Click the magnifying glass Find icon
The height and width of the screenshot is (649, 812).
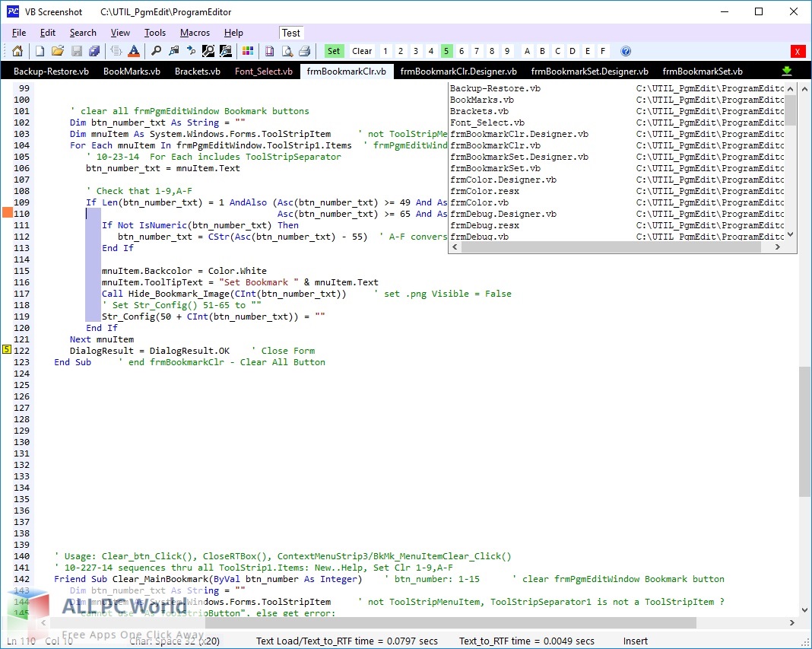pyautogui.click(x=156, y=51)
